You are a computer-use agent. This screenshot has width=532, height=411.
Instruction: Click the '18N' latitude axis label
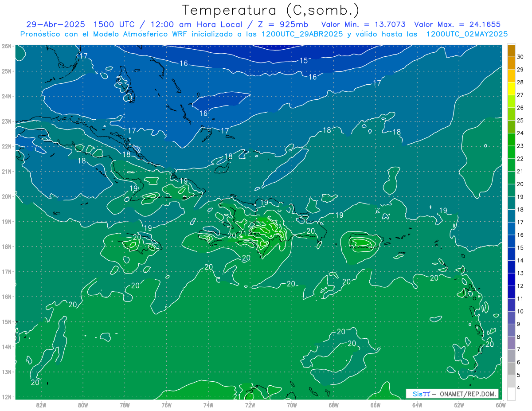click(7, 247)
